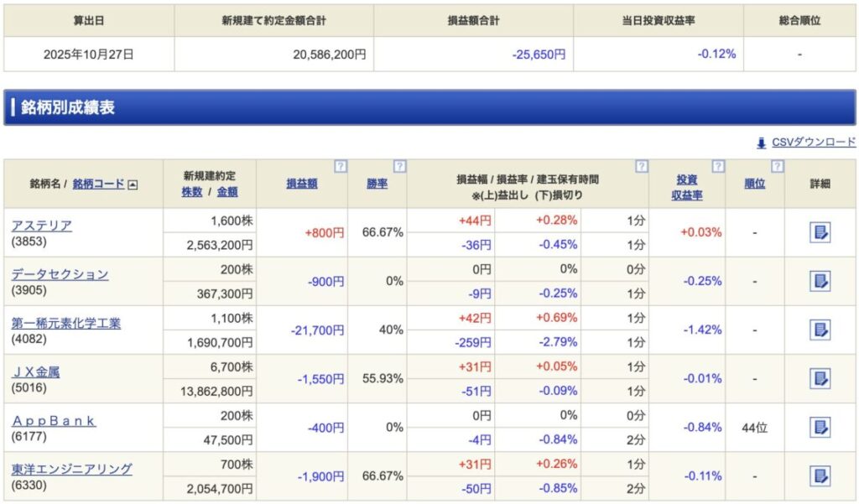
Task: Click help icon above 損益幅 column header
Action: pyautogui.click(x=641, y=167)
